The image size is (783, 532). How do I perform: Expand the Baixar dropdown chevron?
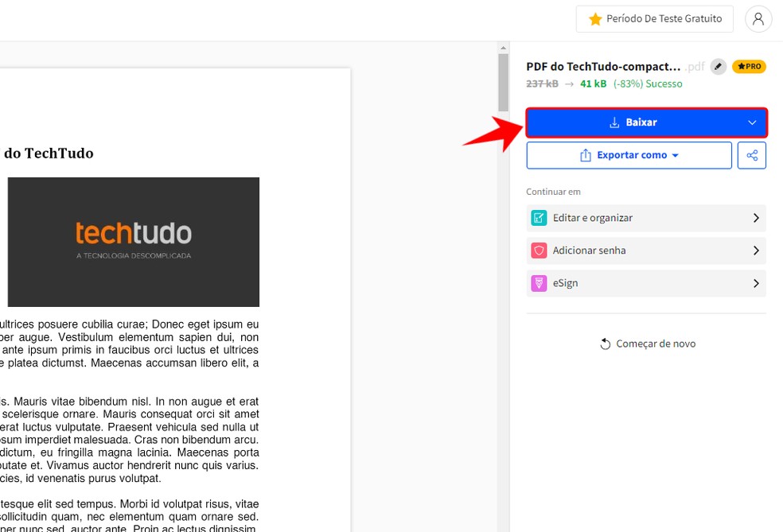click(752, 122)
